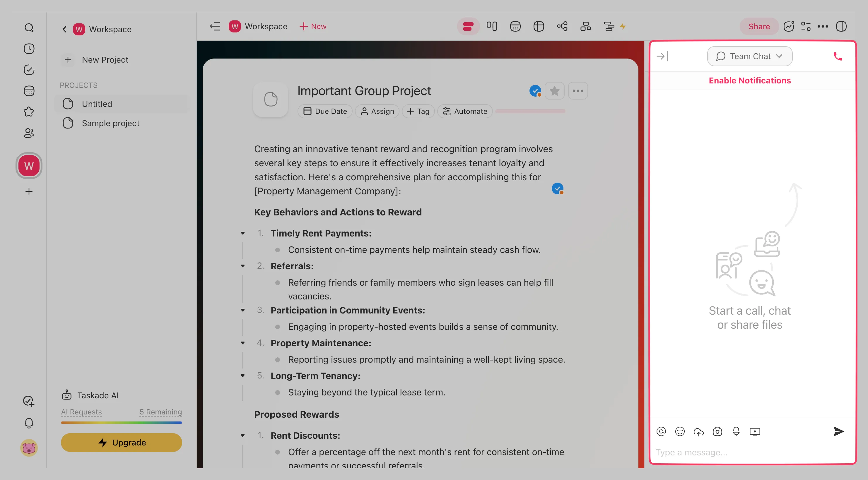Click the emoji icon in chat
868x480 pixels.
click(680, 431)
